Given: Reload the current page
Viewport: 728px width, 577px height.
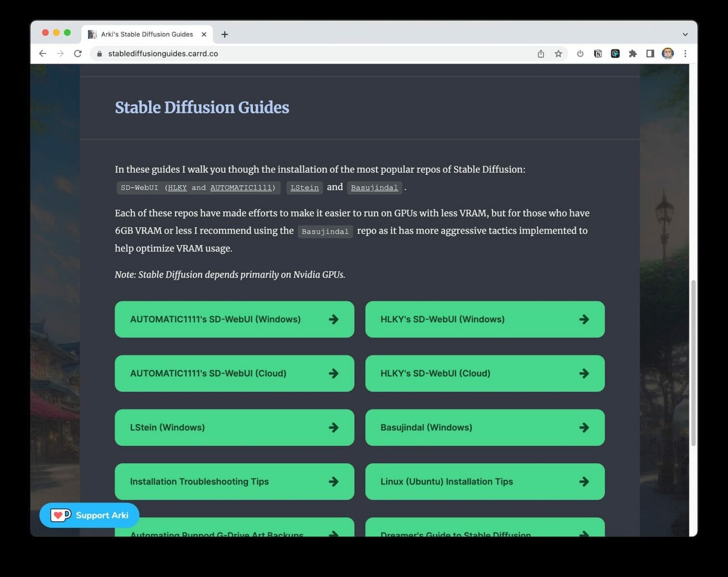Looking at the screenshot, I should [x=77, y=53].
